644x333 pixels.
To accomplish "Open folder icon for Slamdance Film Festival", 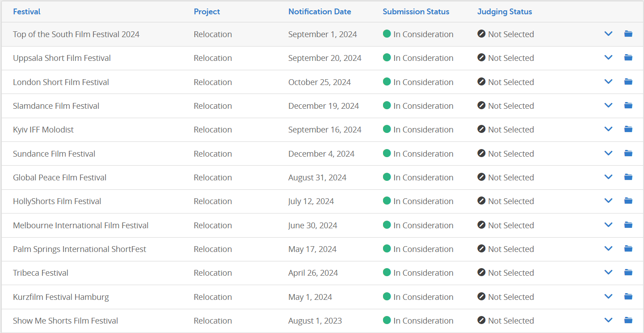I will point(628,105).
